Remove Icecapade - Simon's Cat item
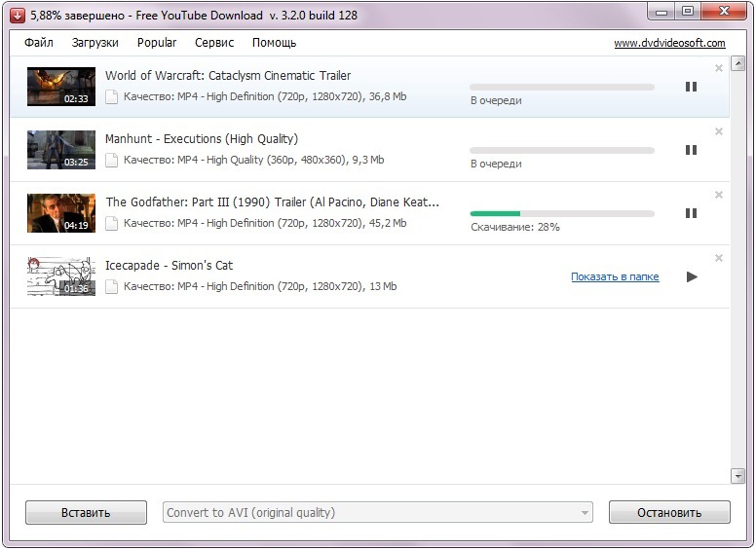756x550 pixels. pyautogui.click(x=718, y=258)
